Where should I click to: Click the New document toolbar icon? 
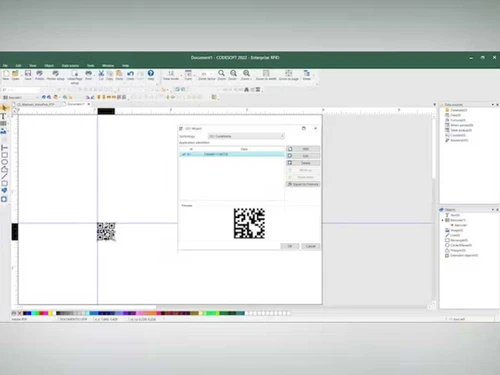pyautogui.click(x=6, y=74)
